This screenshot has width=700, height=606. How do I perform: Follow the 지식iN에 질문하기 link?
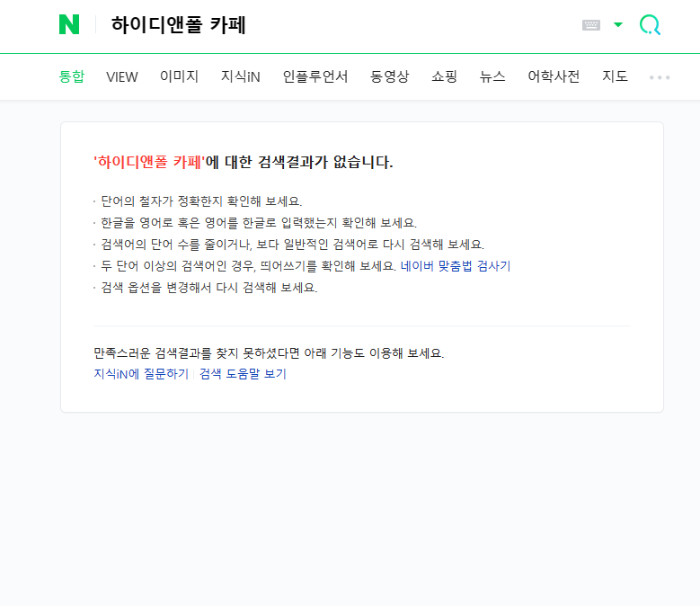pyautogui.click(x=141, y=374)
